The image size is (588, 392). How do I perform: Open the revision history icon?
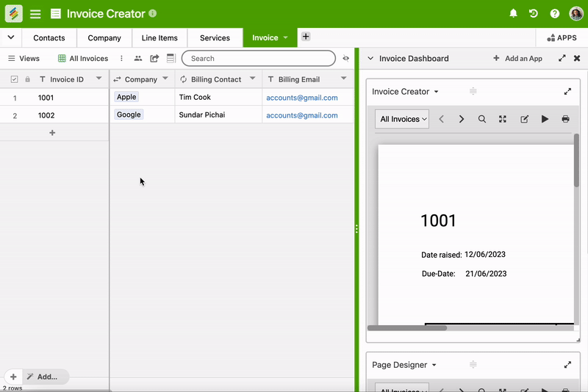click(x=534, y=13)
